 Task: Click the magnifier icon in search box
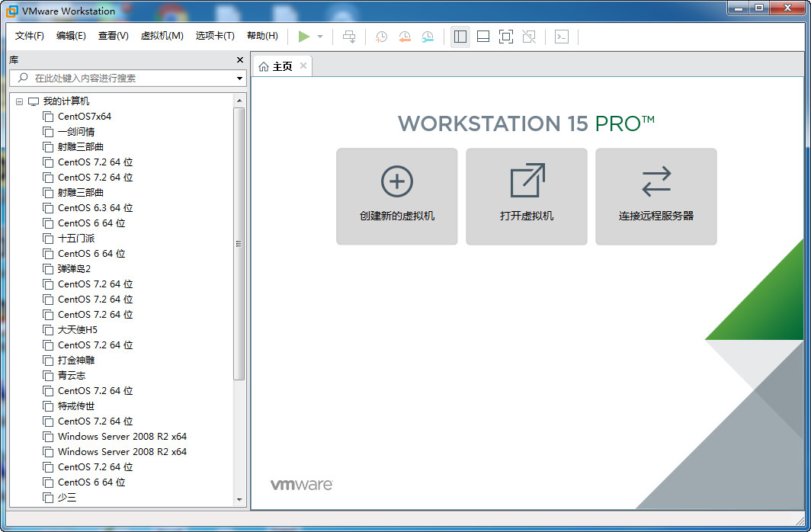tap(23, 78)
